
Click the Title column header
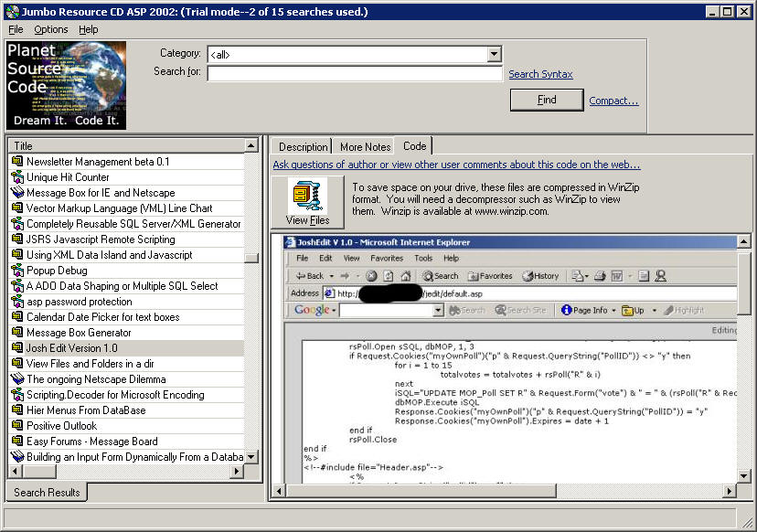click(127, 145)
